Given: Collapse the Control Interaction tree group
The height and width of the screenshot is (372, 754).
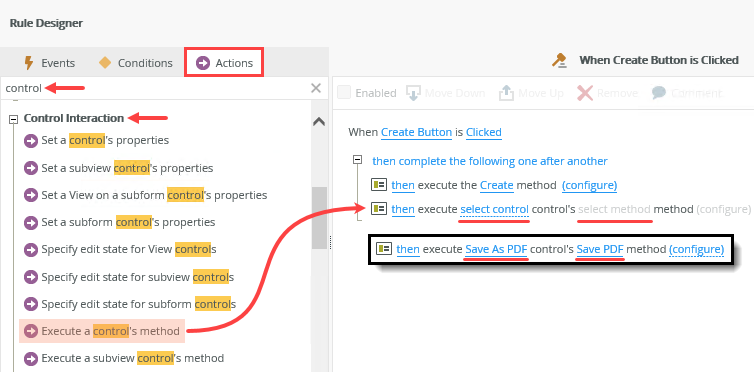Looking at the screenshot, I should click(14, 119).
